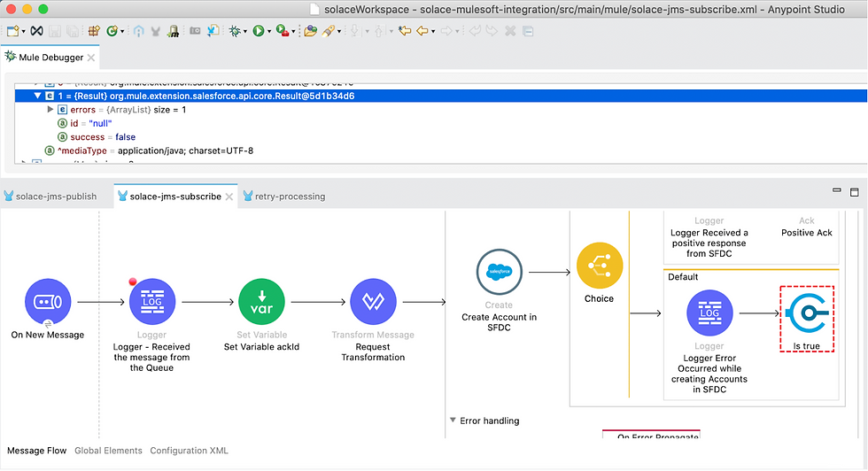Minimize the flow editor panel
Image resolution: width=868 pixels, height=471 pixels.
[x=836, y=190]
